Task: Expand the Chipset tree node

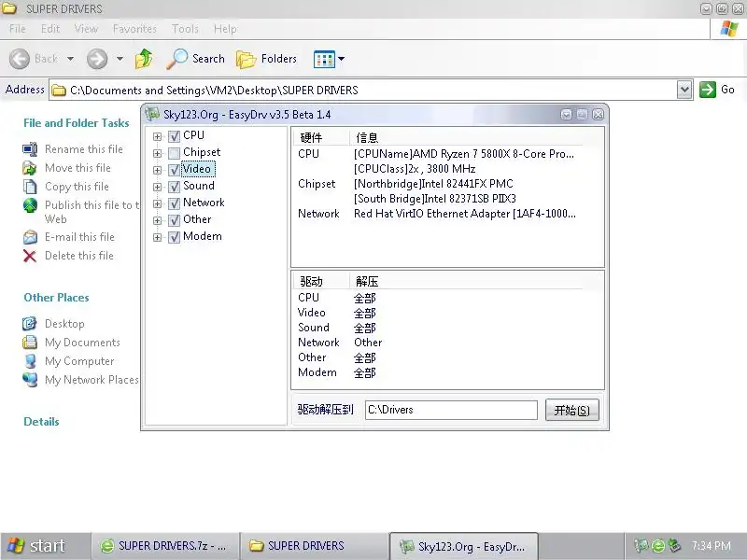Action: [157, 153]
